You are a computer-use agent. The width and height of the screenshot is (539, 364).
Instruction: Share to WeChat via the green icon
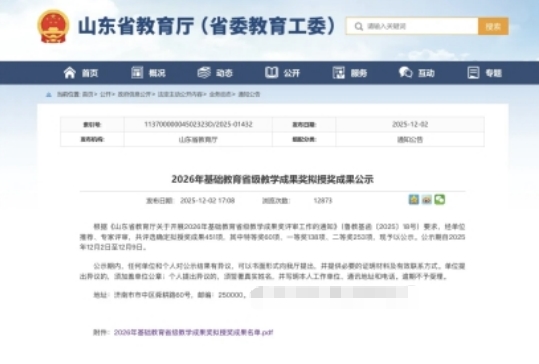pos(440,199)
